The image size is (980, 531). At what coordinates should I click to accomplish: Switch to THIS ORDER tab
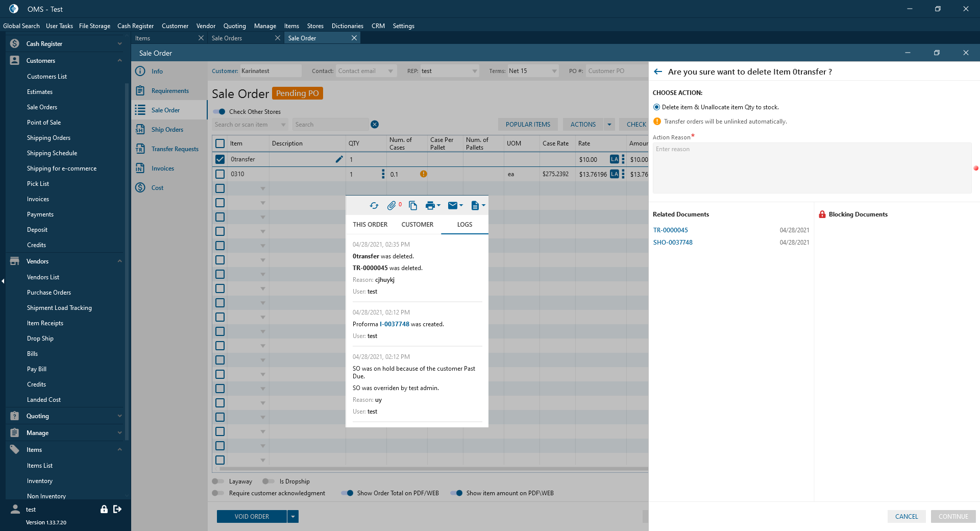(370, 225)
